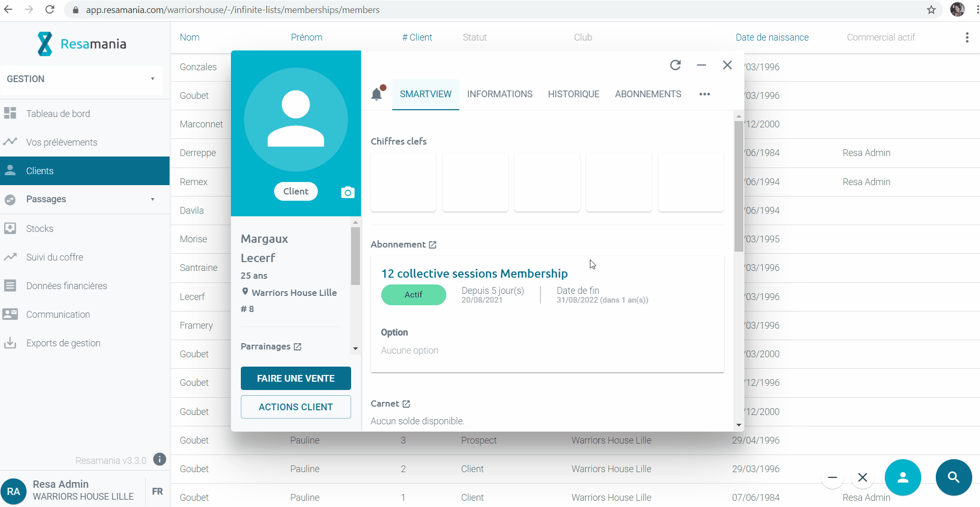The height and width of the screenshot is (507, 980).
Task: Click the teal user profile floating button
Action: (x=902, y=477)
